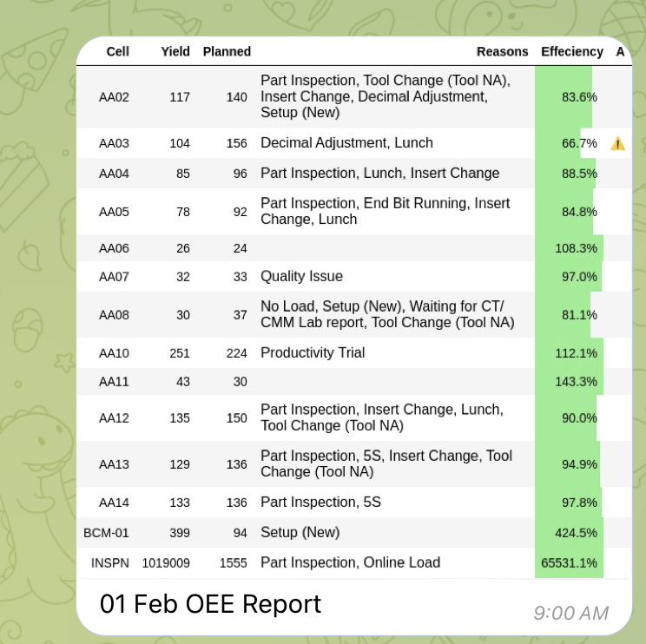This screenshot has width=646, height=644.
Task: Click the yield value 251
Action: point(180,353)
